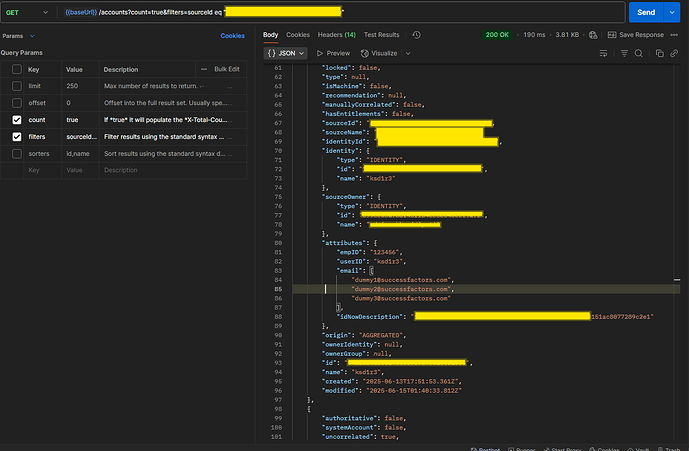Enable the sorters query param checkbox
This screenshot has height=451, width=689.
pyautogui.click(x=17, y=154)
